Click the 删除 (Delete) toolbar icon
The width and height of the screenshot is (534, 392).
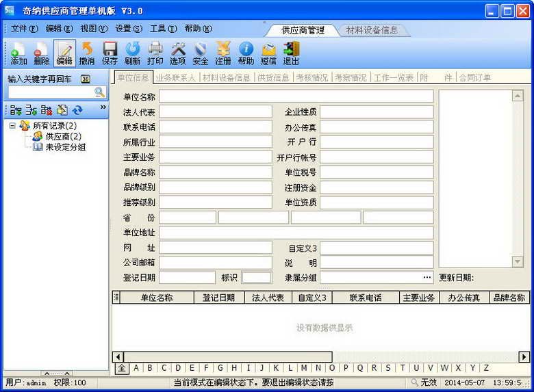42,53
